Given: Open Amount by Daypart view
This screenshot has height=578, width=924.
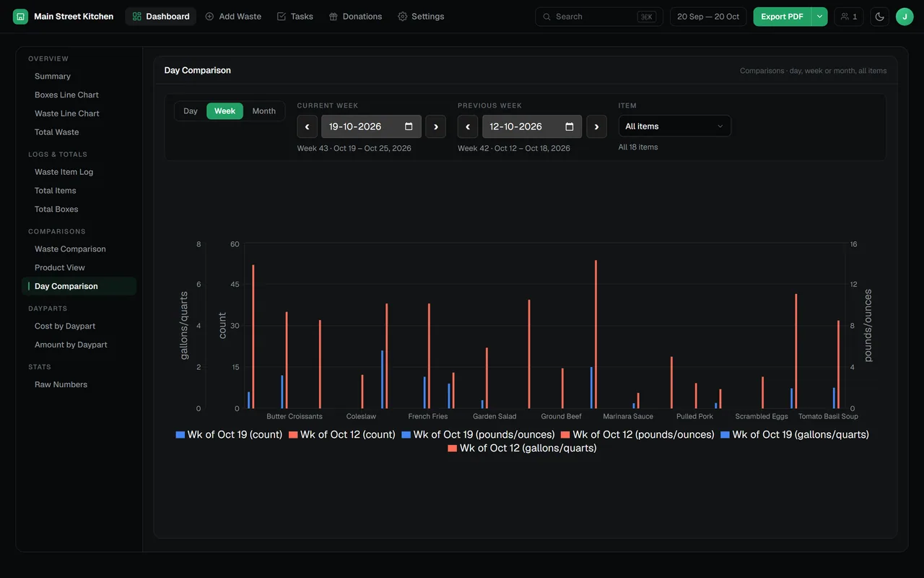Looking at the screenshot, I should 79,345.
